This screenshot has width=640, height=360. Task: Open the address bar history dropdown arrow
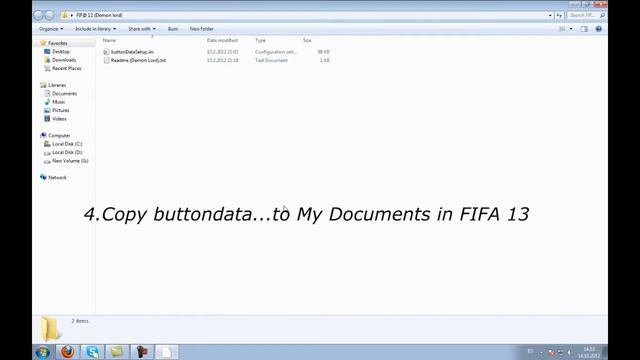pos(550,15)
